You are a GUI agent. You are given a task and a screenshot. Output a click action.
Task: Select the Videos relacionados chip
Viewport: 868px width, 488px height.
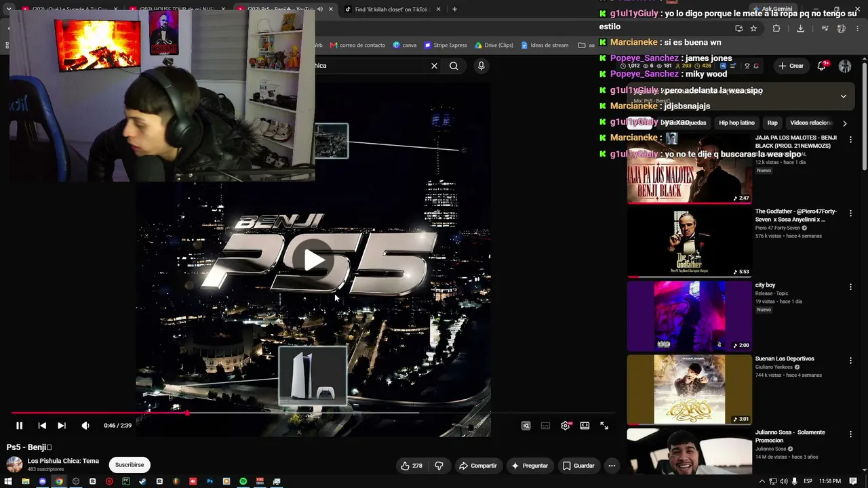810,123
